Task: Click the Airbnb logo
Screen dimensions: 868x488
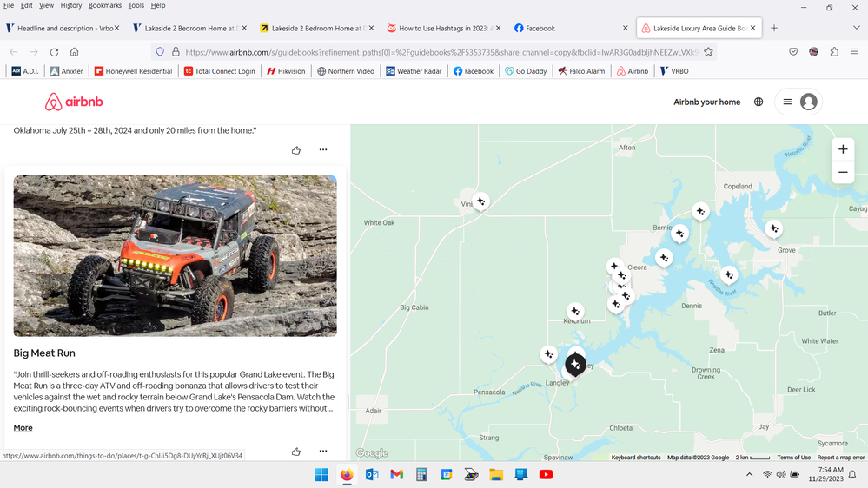Action: [74, 102]
